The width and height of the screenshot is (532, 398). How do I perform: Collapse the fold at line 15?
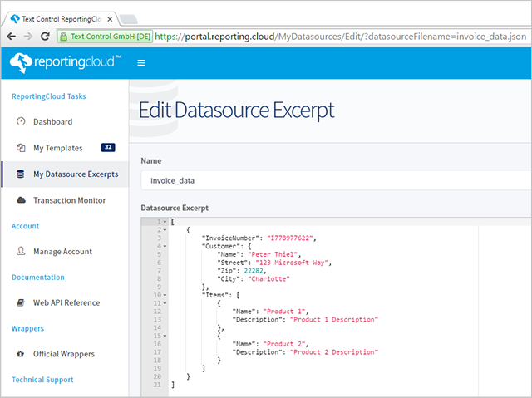point(165,336)
